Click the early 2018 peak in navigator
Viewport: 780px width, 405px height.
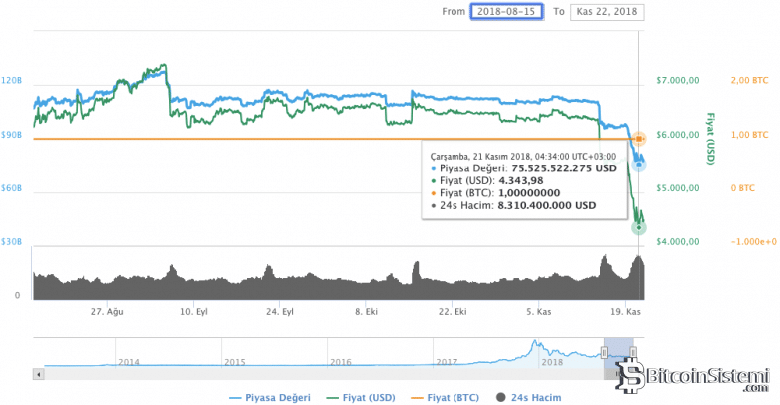click(537, 346)
